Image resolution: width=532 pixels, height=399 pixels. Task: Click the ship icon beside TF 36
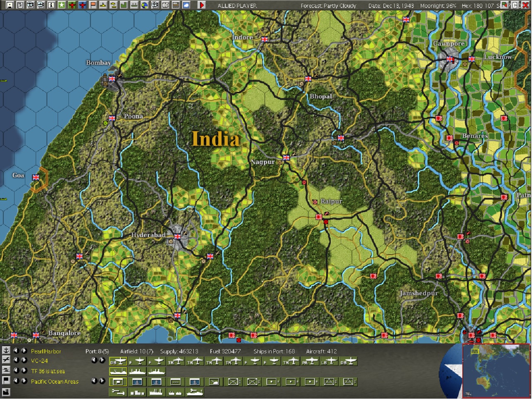coord(6,370)
